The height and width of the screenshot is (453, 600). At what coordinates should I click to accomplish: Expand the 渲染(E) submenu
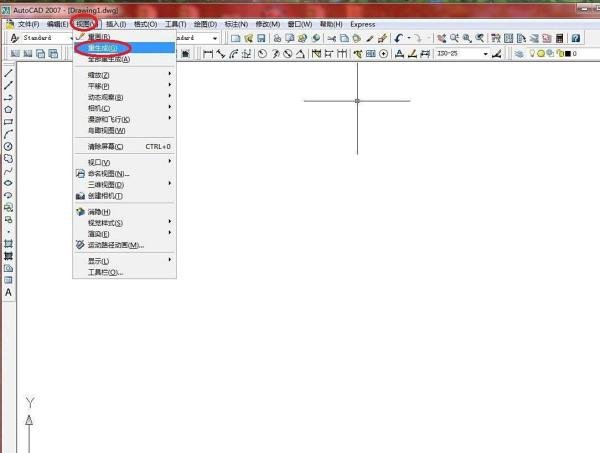click(124, 234)
